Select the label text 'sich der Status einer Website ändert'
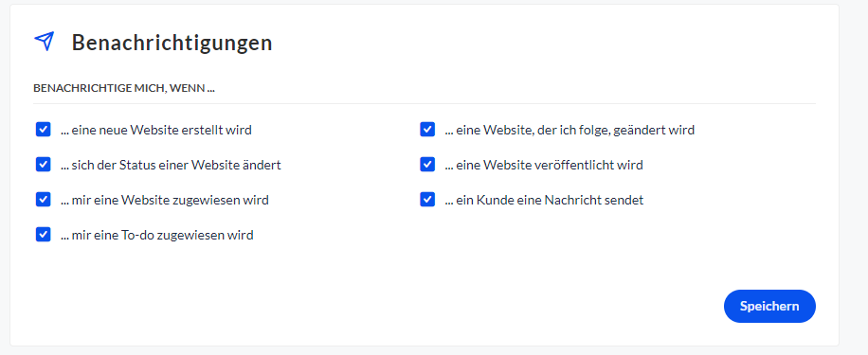Image resolution: width=868 pixels, height=355 pixels. [176, 165]
